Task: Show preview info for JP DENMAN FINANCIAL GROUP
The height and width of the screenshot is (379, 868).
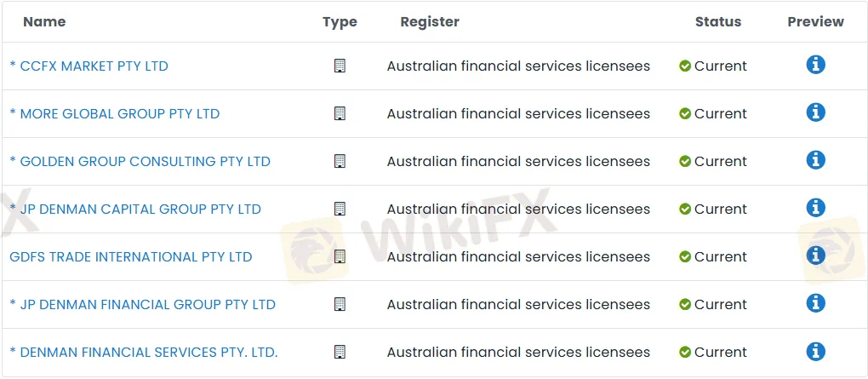Action: (815, 303)
